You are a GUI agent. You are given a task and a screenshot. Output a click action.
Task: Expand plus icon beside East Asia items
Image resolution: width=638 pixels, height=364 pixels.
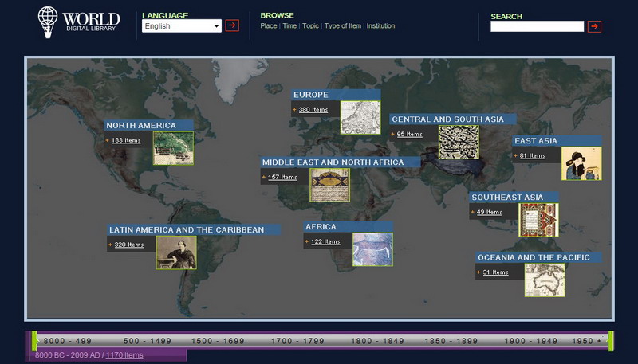516,156
